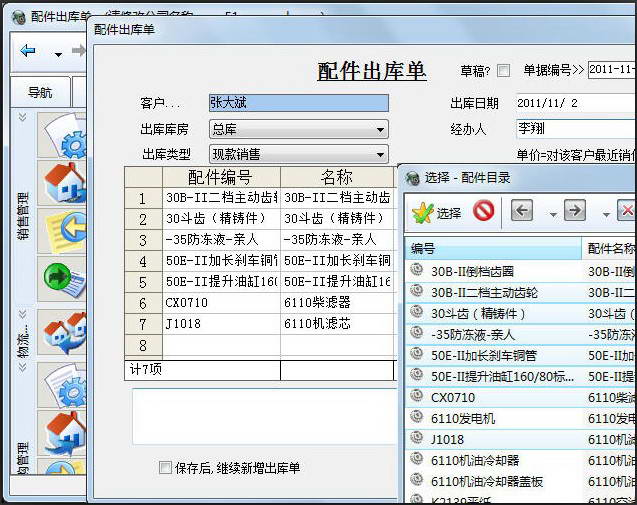
Task: Collapse the 物流 sidebar group chevron
Action: (22, 314)
